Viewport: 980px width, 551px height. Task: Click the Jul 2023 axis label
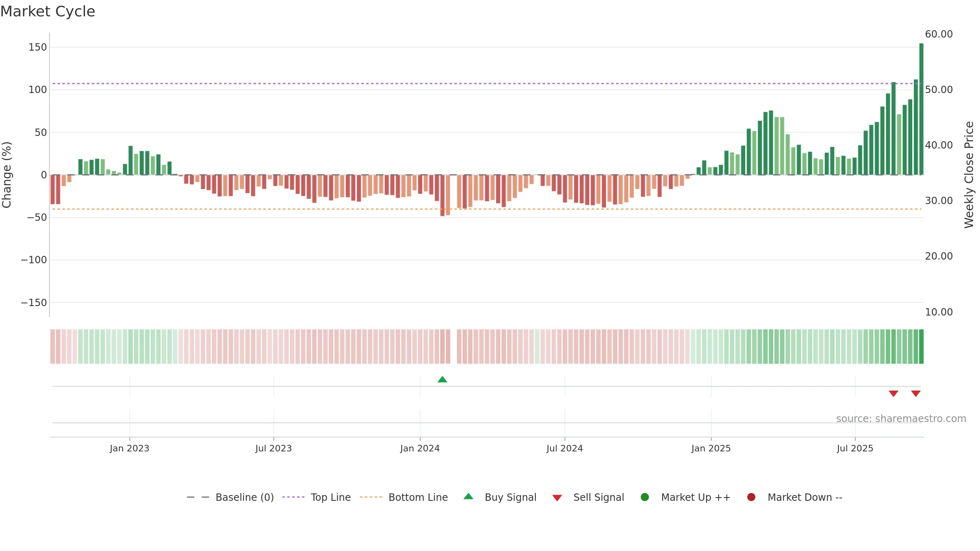[274, 448]
